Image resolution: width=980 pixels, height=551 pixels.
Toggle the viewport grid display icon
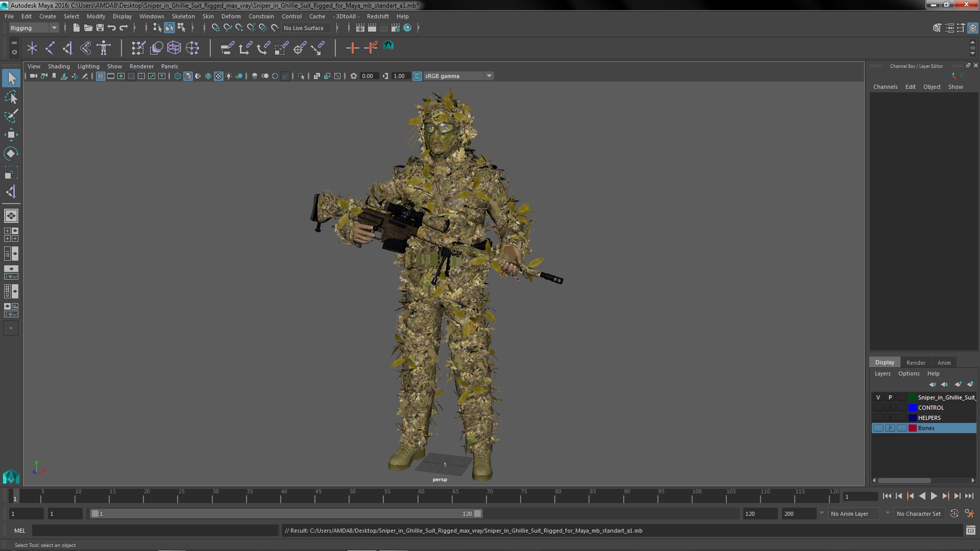(x=101, y=76)
